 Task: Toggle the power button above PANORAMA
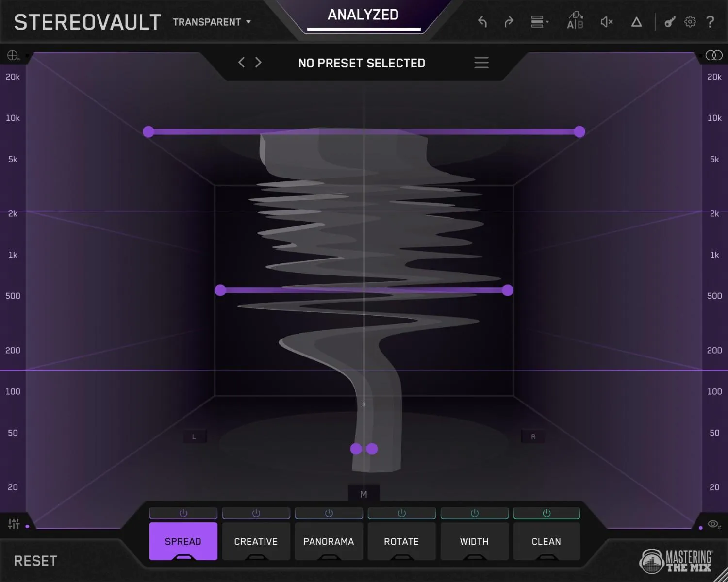329,513
